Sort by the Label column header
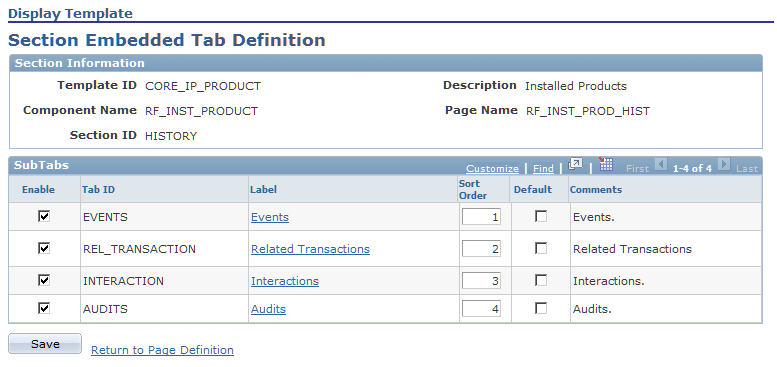The height and width of the screenshot is (367, 777). (263, 190)
